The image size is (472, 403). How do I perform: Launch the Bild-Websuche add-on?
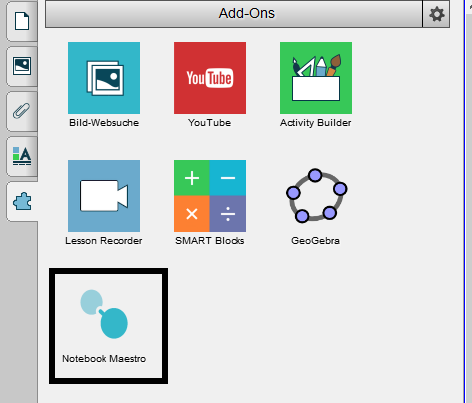coord(104,78)
